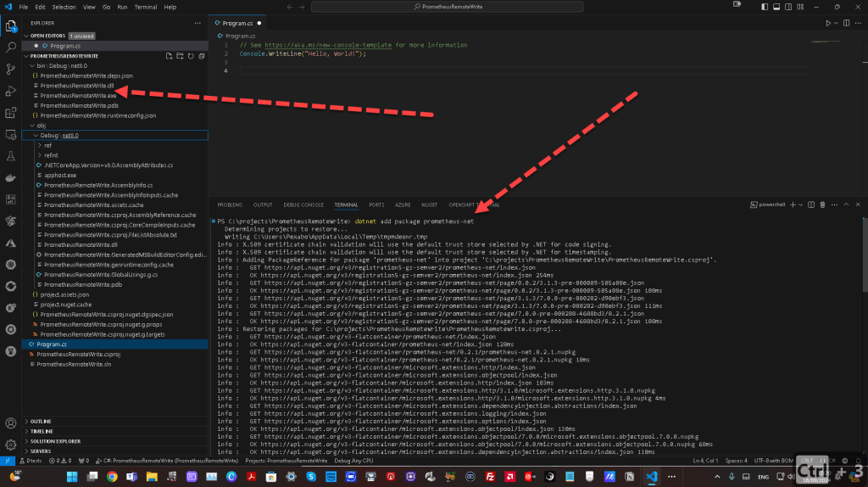
Task: Switch to the NUGET panel tab
Action: click(x=429, y=205)
